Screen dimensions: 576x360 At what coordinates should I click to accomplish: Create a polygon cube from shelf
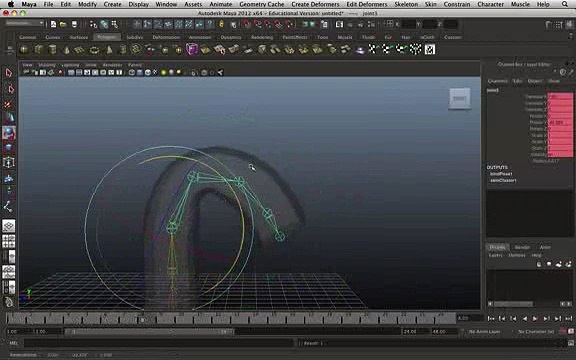[x=39, y=49]
